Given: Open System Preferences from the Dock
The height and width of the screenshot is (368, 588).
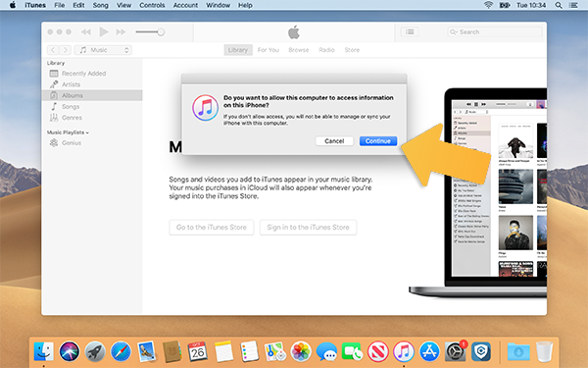Looking at the screenshot, I should point(456,352).
